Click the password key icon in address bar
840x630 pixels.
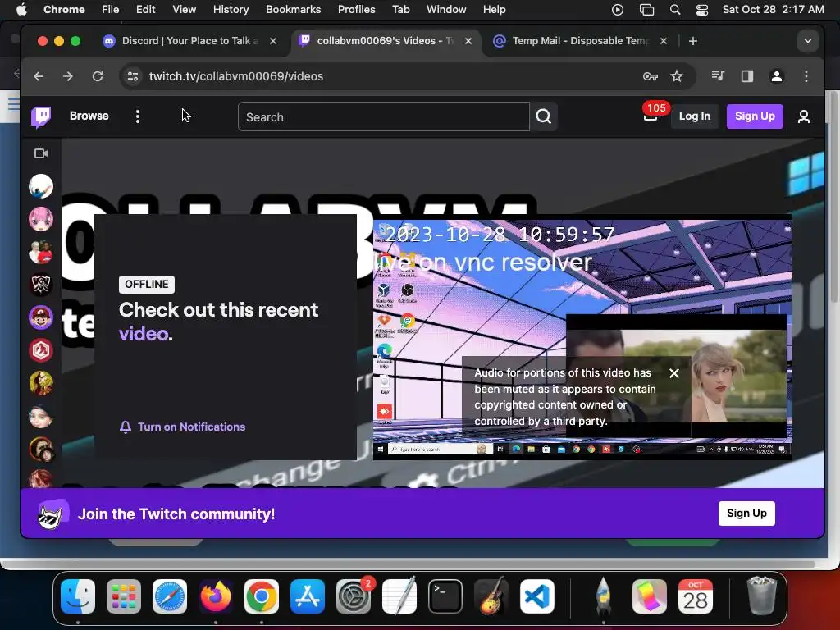[651, 76]
